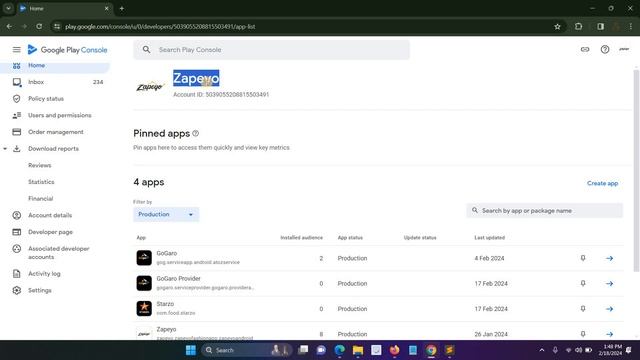Open Statistics reports

pyautogui.click(x=41, y=182)
